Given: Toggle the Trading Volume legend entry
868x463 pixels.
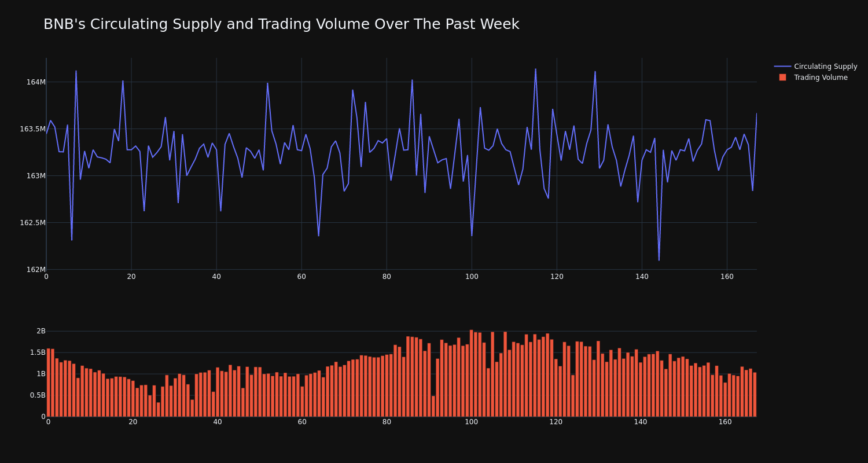Looking at the screenshot, I should click(x=813, y=78).
